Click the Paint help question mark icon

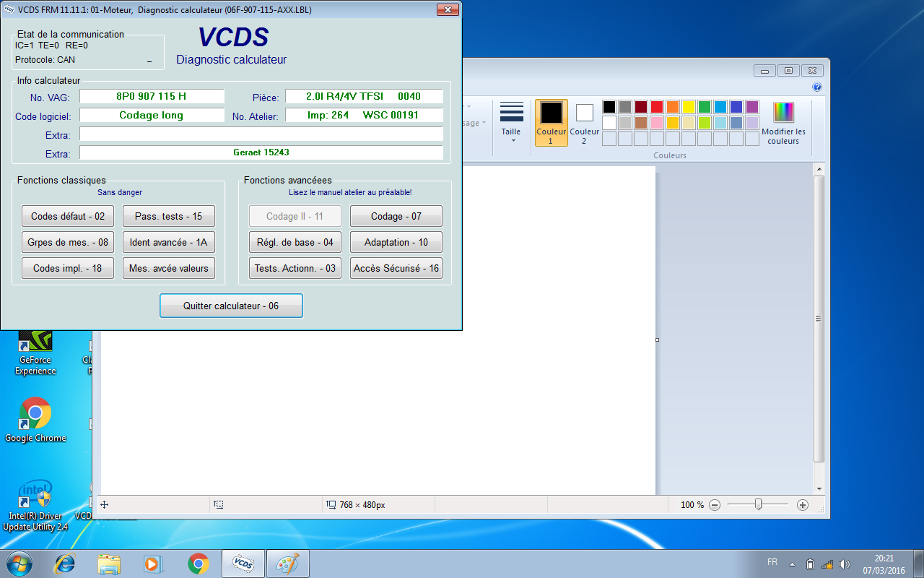(x=817, y=87)
